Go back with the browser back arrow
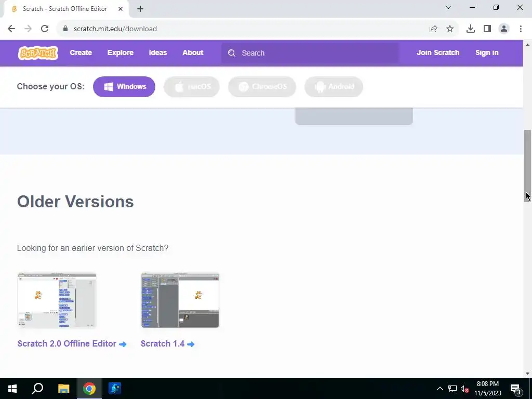The width and height of the screenshot is (532, 399). coord(11,29)
